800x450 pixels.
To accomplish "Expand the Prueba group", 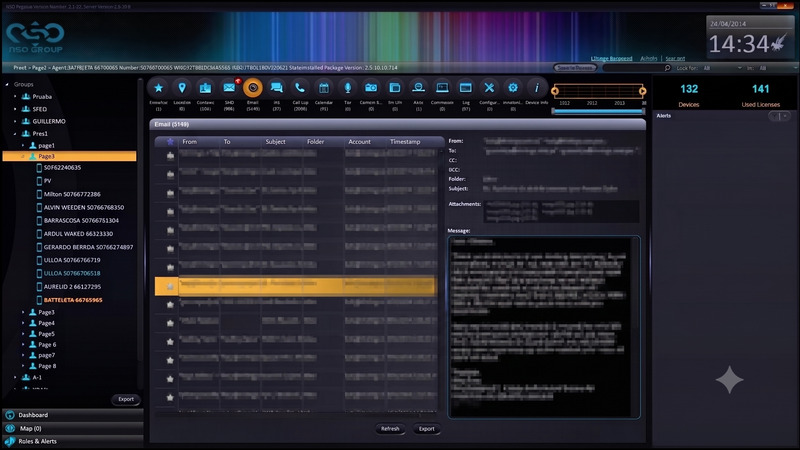I will (15, 96).
